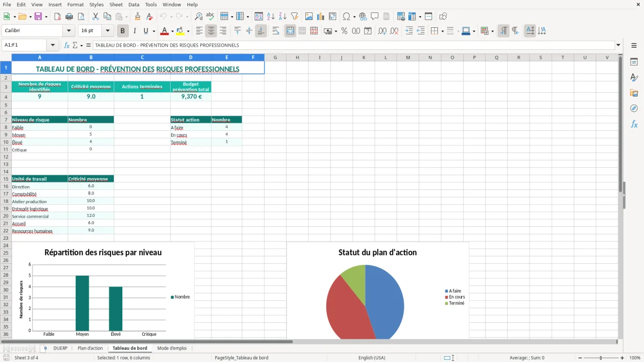Open the Function Wizard fx icon

(x=67, y=45)
